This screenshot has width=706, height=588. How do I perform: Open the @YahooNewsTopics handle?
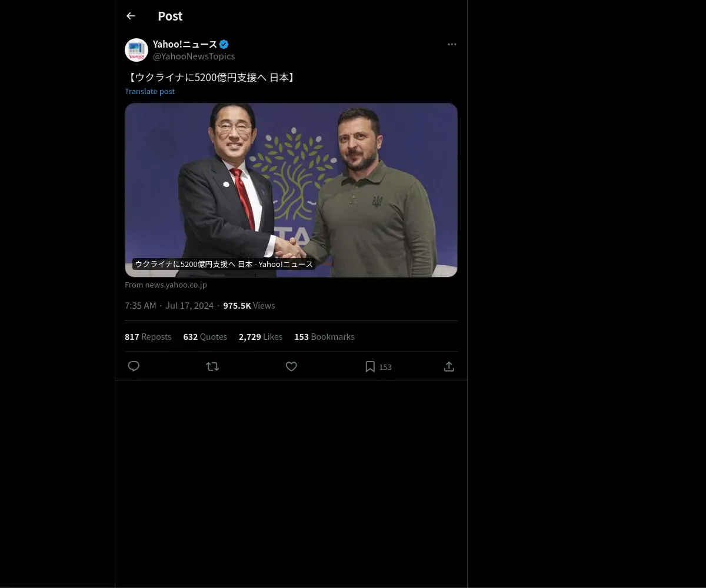click(x=194, y=56)
